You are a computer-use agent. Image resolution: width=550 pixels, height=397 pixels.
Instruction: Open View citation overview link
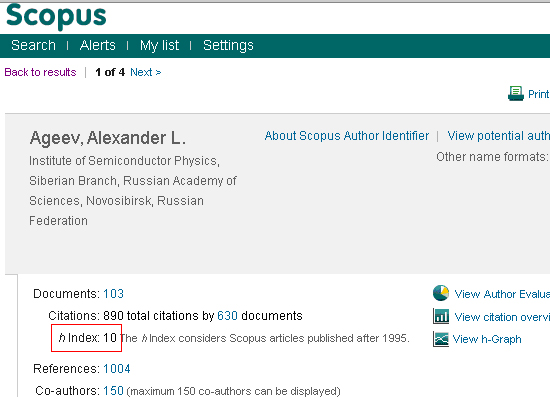[502, 317]
